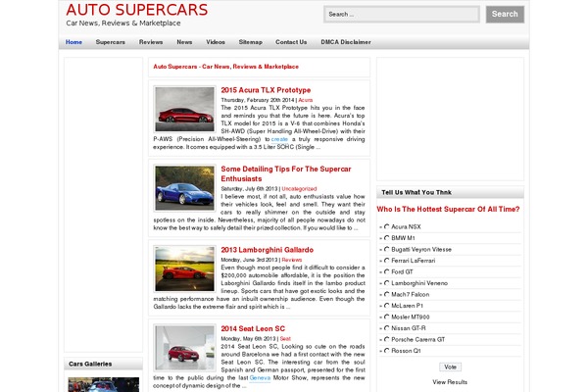Click the 'Tell Us What You Think' heading
This screenshot has height=392, width=588.
click(416, 192)
